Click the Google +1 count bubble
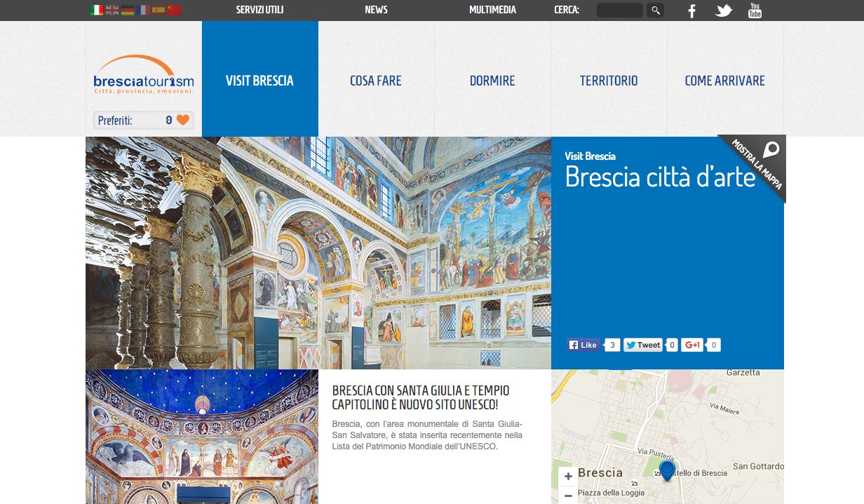This screenshot has width=864, height=504. [714, 345]
